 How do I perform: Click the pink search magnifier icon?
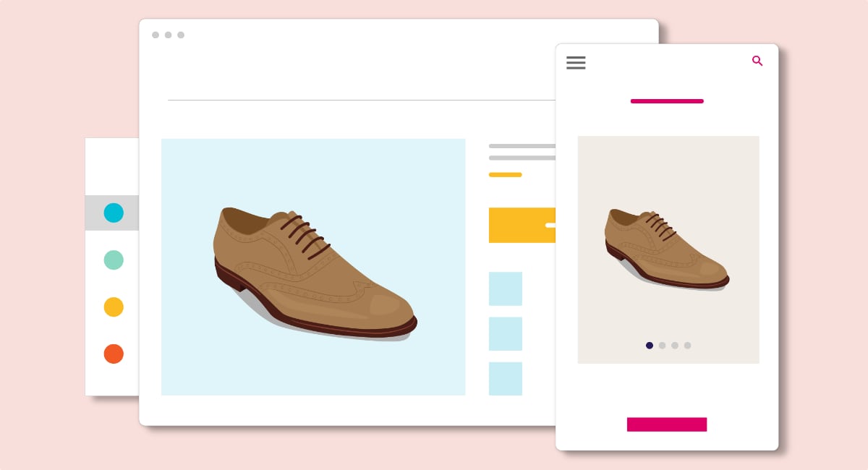[x=757, y=61]
